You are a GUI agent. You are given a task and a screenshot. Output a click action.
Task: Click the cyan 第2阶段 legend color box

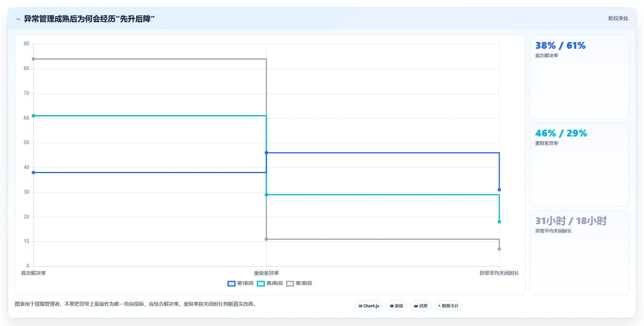pos(261,283)
